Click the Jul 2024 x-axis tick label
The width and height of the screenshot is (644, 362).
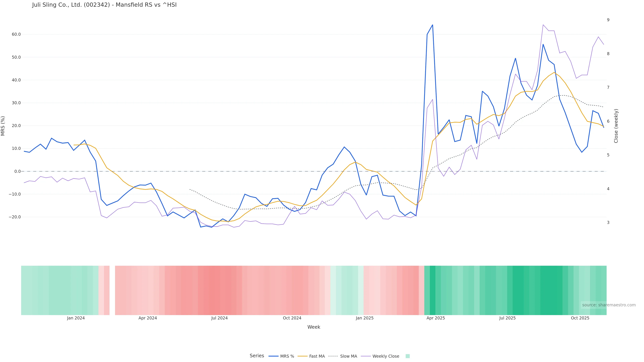(x=219, y=318)
